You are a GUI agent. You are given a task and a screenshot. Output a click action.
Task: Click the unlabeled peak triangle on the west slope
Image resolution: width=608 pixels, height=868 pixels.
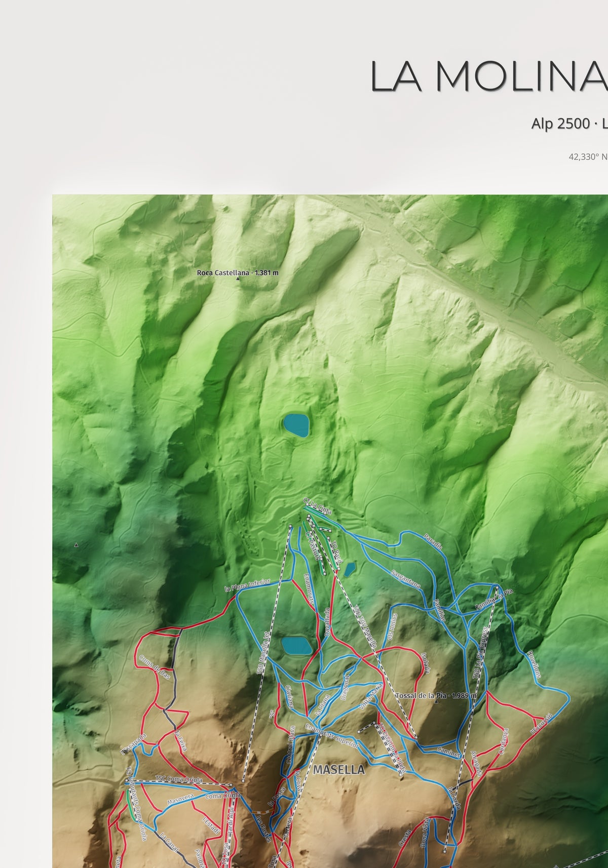(x=77, y=545)
